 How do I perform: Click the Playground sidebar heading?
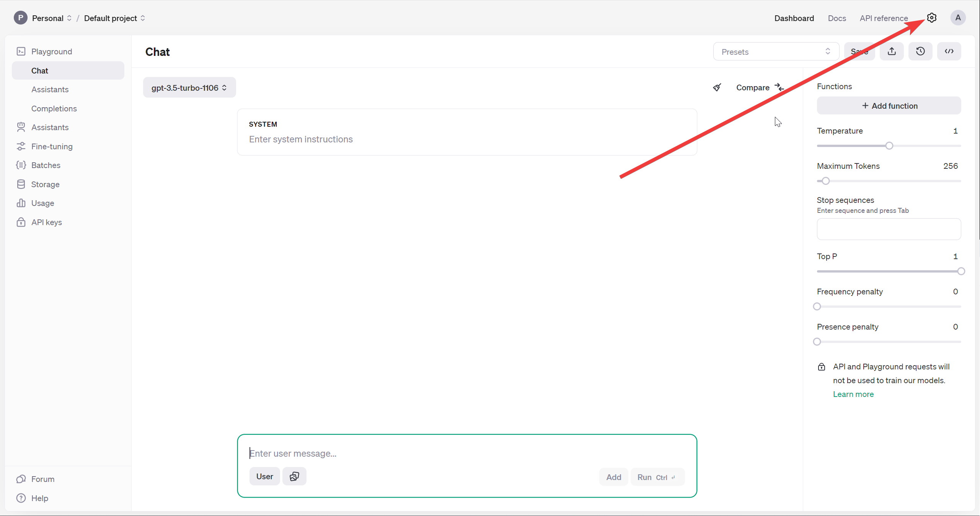[52, 51]
